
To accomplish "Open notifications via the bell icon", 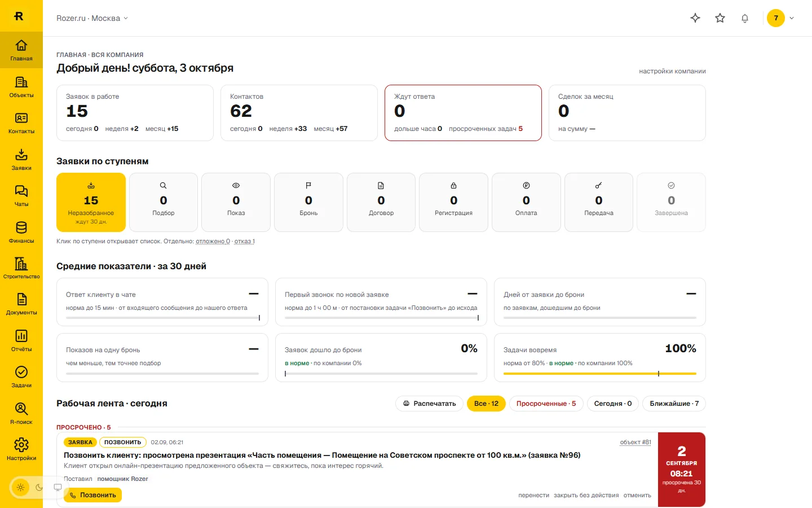I will coord(745,18).
